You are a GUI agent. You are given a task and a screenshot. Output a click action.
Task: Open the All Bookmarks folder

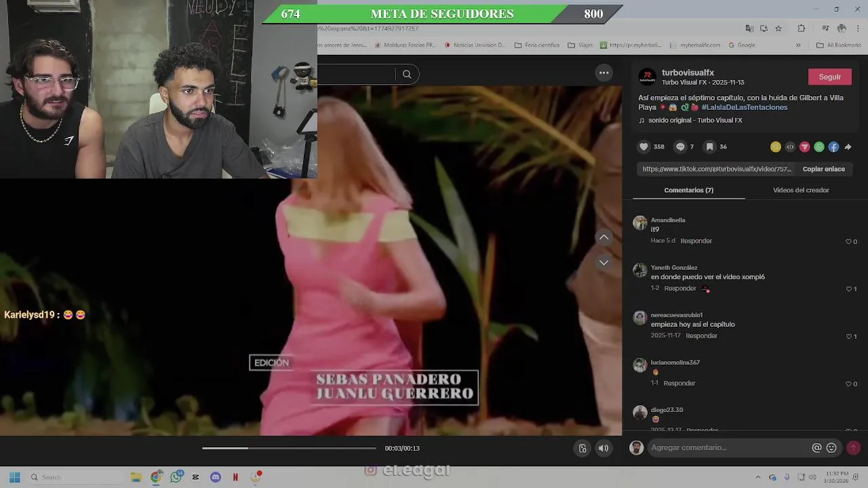839,45
